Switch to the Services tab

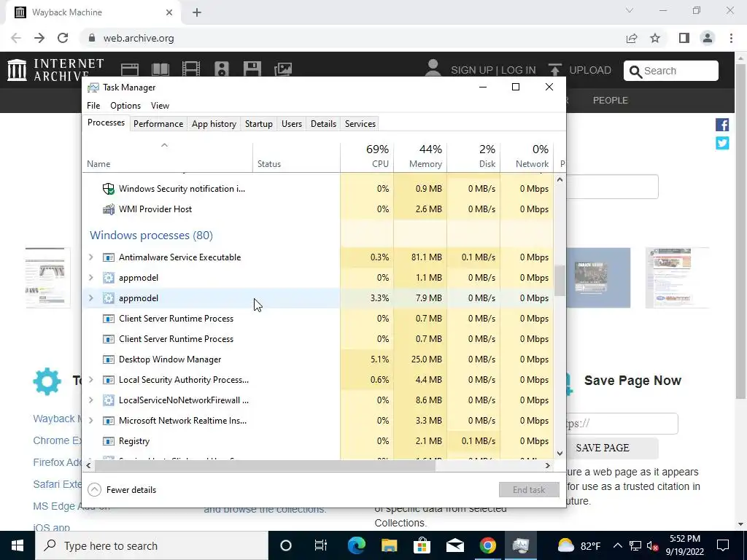point(360,124)
